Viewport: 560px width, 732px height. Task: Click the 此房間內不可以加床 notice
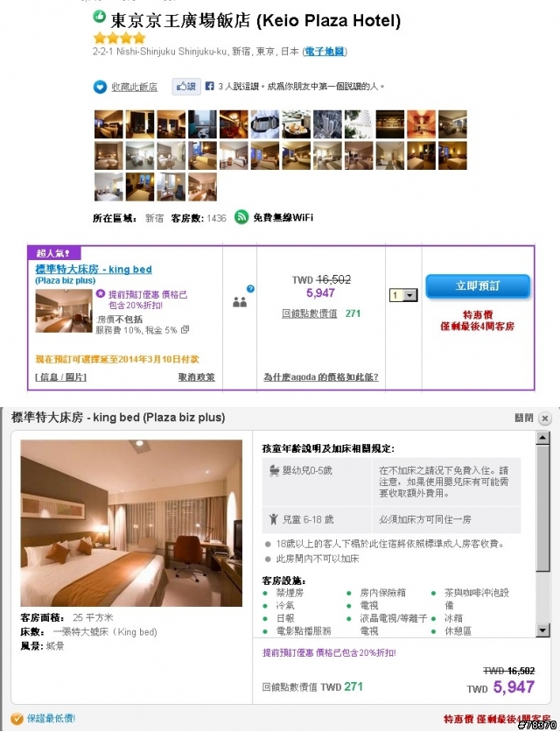(318, 559)
